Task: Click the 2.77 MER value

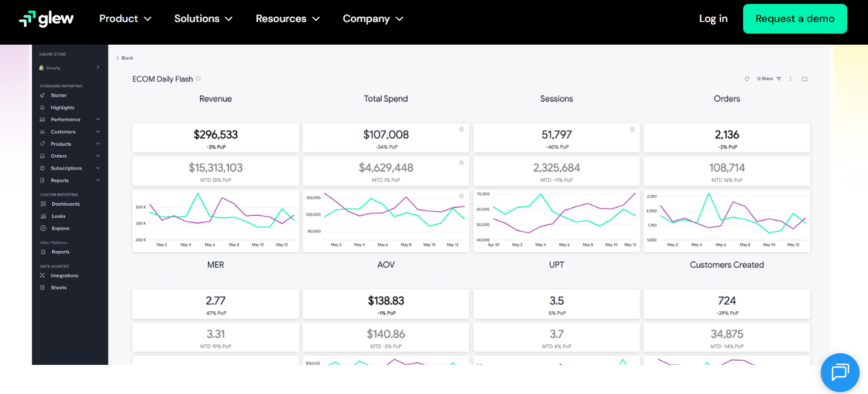Action: click(216, 301)
